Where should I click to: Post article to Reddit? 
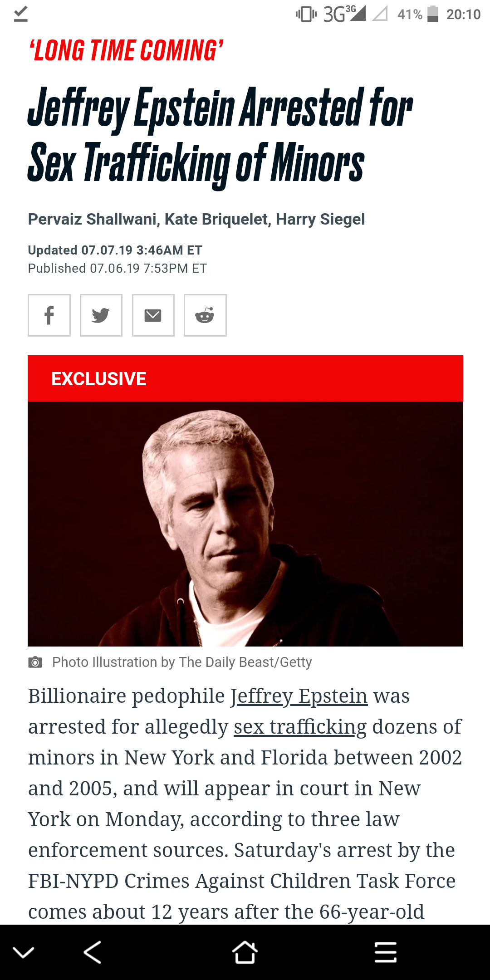tap(205, 315)
